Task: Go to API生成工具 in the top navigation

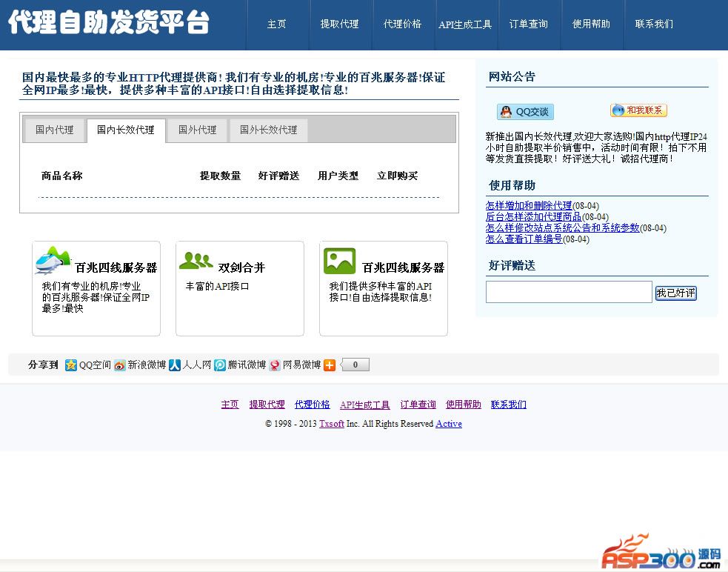Action: (x=465, y=24)
